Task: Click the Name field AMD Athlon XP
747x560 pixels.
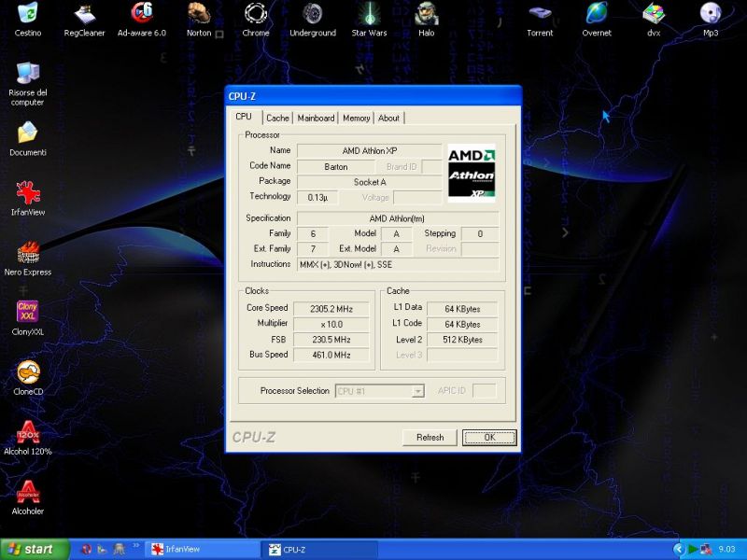Action: coord(369,151)
